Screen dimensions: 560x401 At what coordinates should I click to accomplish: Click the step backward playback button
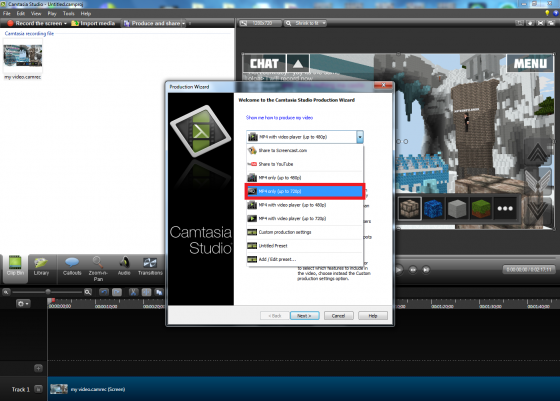tap(413, 270)
